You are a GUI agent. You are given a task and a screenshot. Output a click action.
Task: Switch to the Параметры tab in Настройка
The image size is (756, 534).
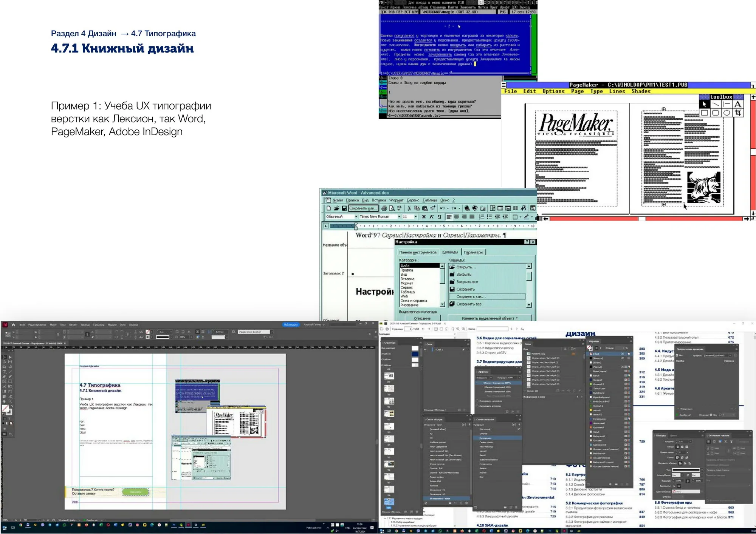coord(473,252)
